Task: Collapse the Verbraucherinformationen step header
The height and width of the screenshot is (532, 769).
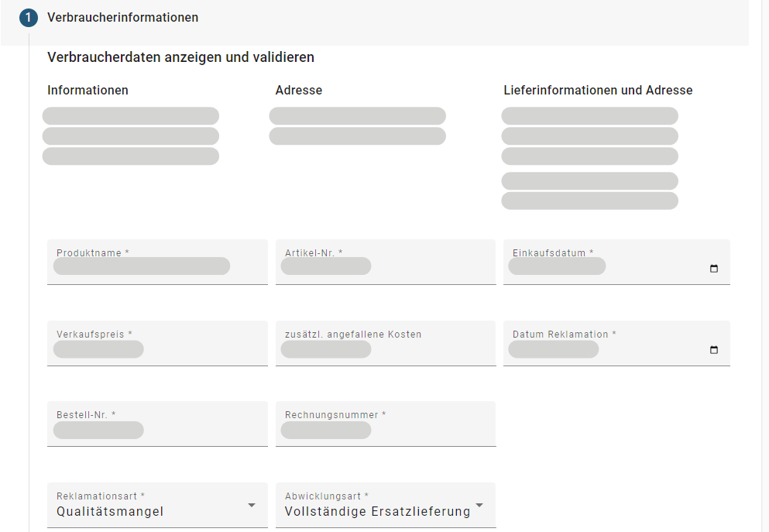Action: pos(122,17)
